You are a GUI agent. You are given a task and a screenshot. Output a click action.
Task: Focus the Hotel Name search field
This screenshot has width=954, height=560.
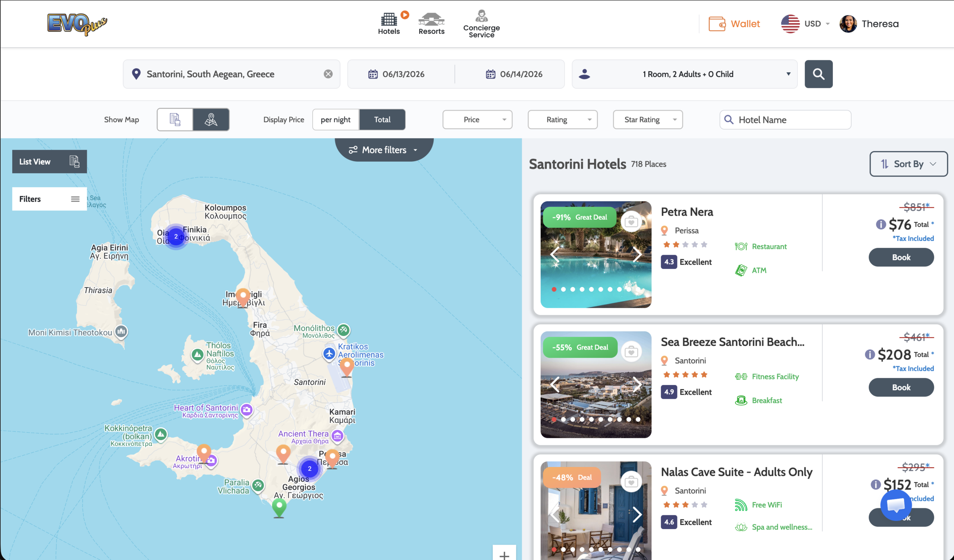coord(785,120)
